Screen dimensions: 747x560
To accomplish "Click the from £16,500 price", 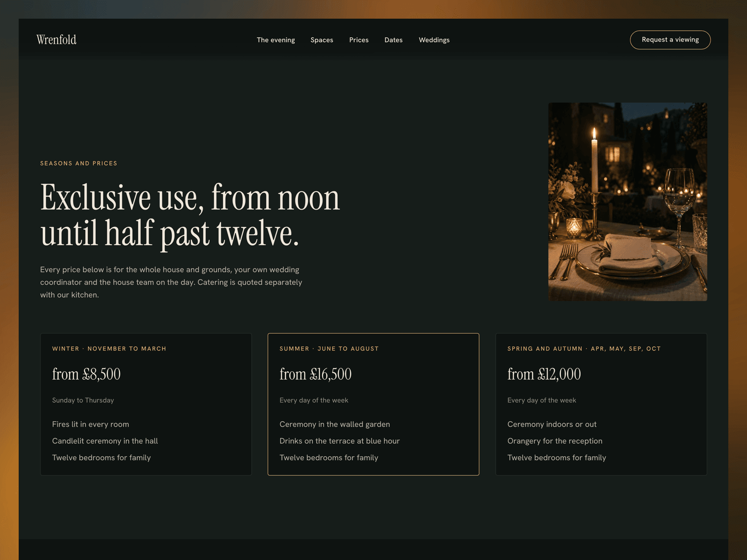I will click(316, 374).
